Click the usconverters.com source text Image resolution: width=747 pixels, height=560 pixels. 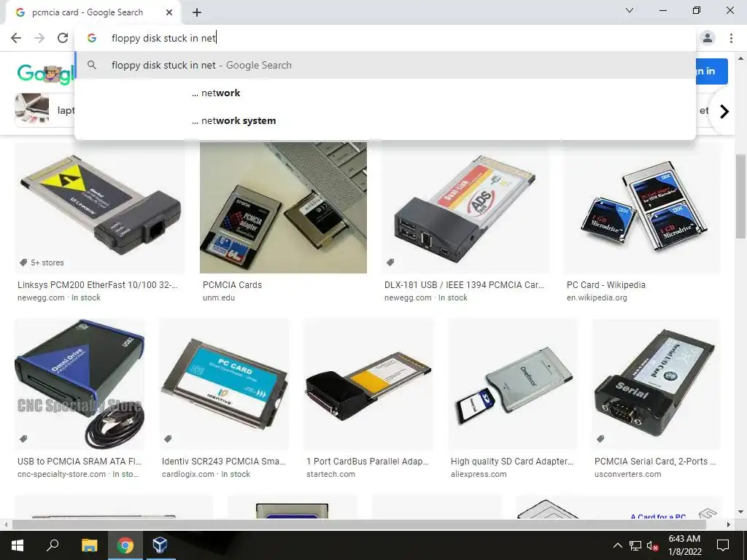(628, 474)
